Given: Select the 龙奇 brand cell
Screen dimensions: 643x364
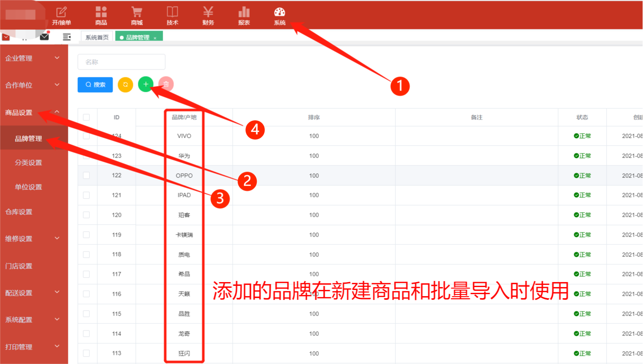Looking at the screenshot, I should pyautogui.click(x=184, y=334).
